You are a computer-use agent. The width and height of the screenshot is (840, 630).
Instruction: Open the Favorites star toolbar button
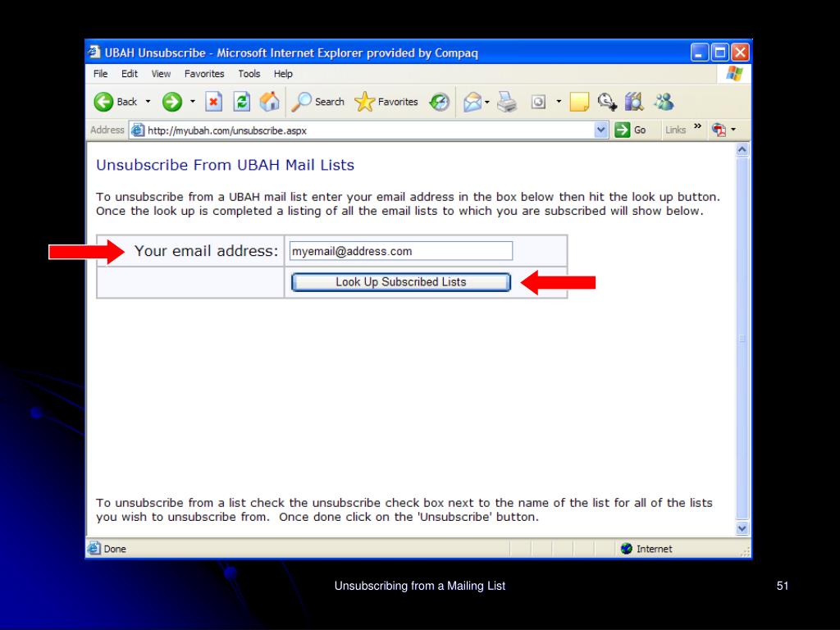pyautogui.click(x=386, y=102)
